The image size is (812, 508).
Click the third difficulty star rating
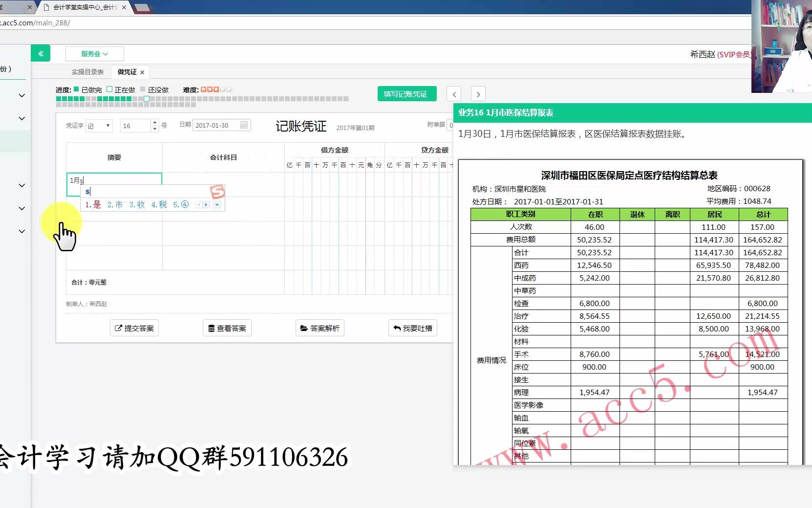pos(216,89)
